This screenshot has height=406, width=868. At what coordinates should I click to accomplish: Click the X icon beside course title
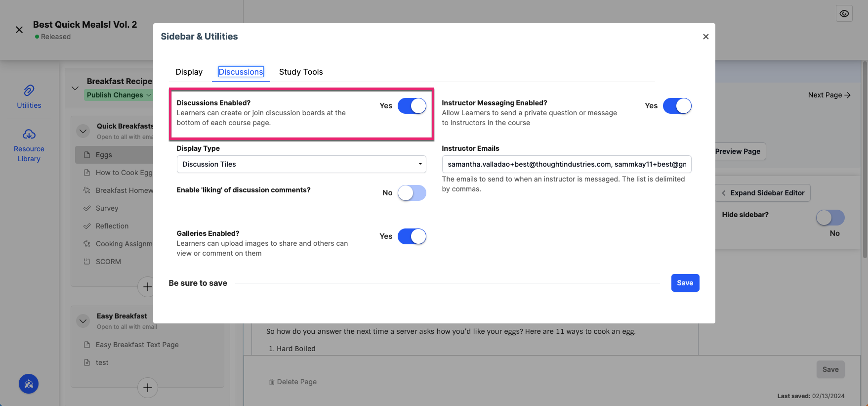(19, 30)
